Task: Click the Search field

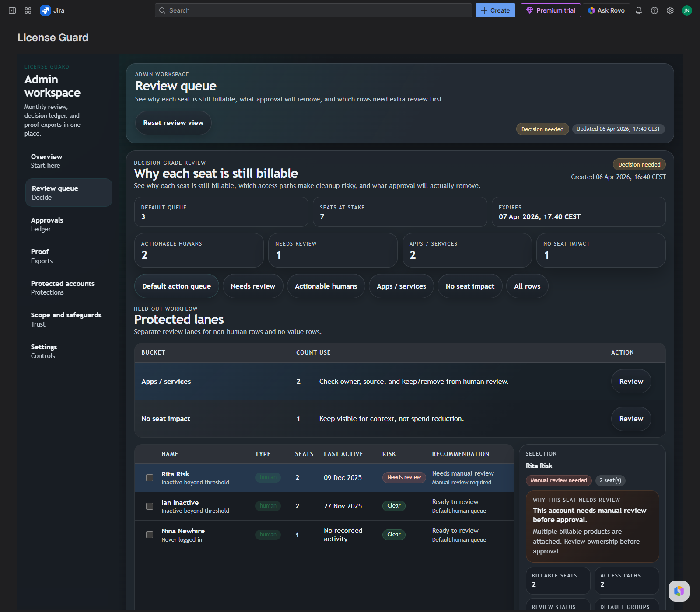Action: [x=313, y=10]
